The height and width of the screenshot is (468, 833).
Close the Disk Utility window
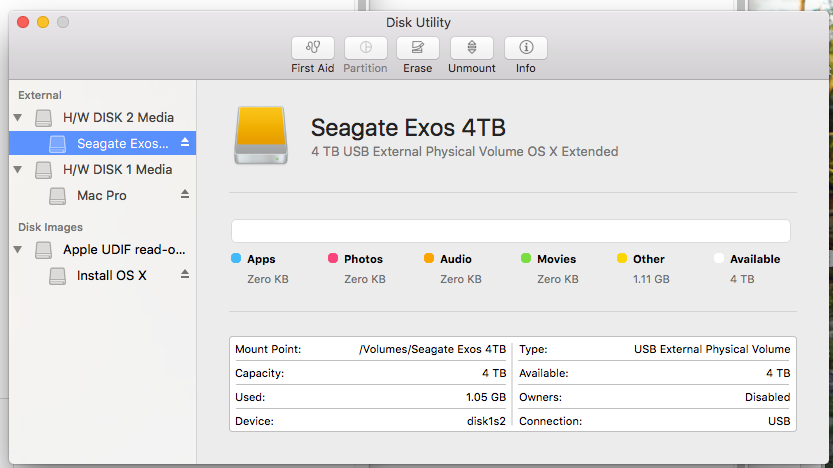(x=23, y=22)
